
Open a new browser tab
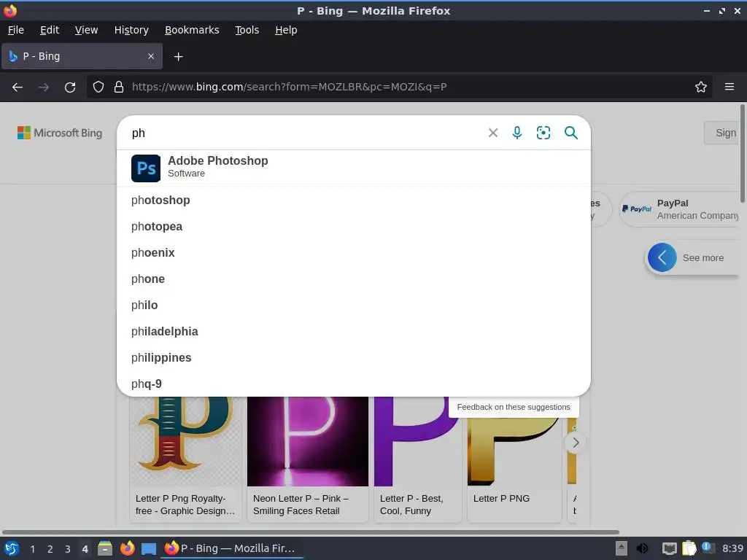[178, 57]
